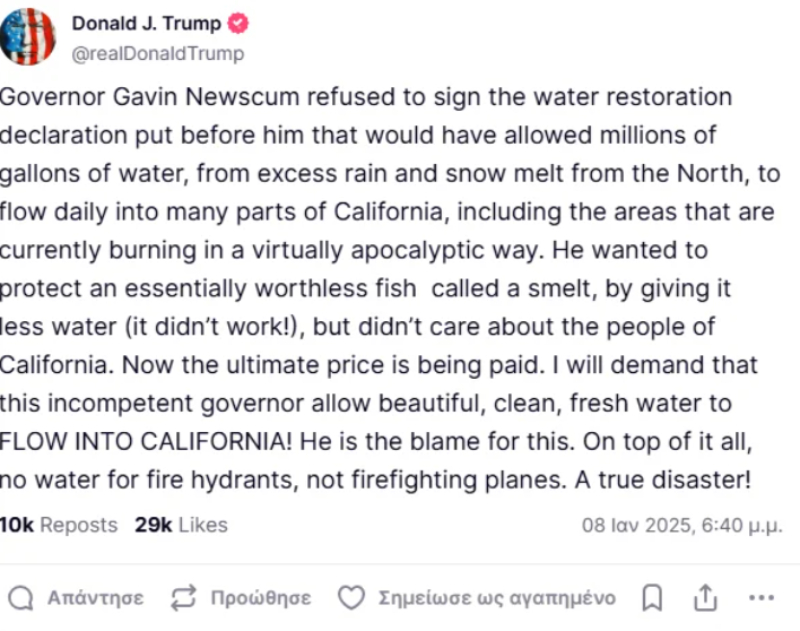Click the reply speech bubble icon
The width and height of the screenshot is (800, 631).
[x=21, y=598]
